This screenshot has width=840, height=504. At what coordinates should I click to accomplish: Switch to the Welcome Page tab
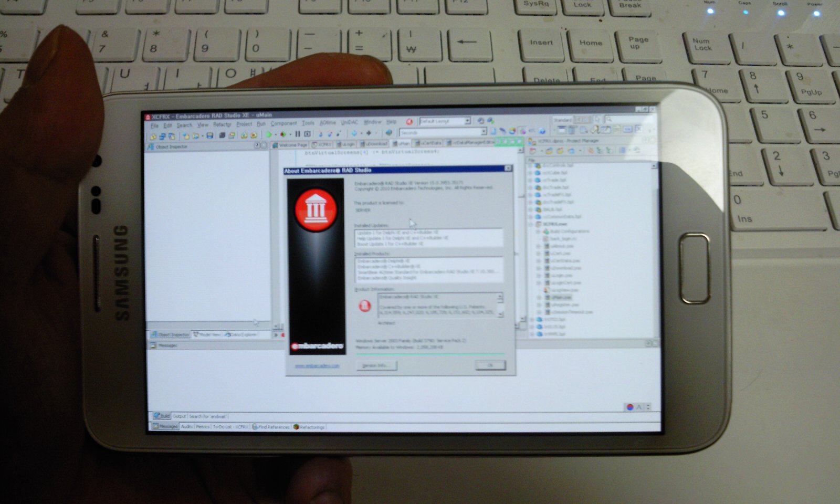(290, 145)
